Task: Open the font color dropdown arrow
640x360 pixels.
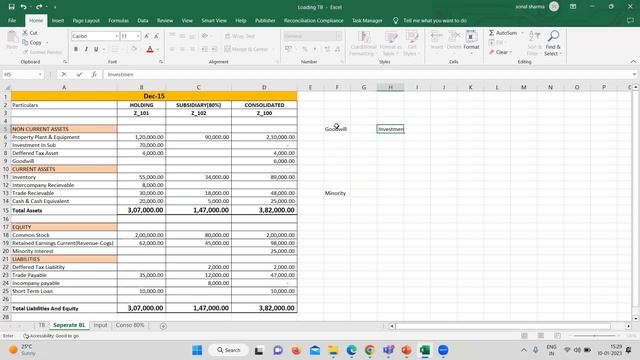Action: click(x=158, y=49)
